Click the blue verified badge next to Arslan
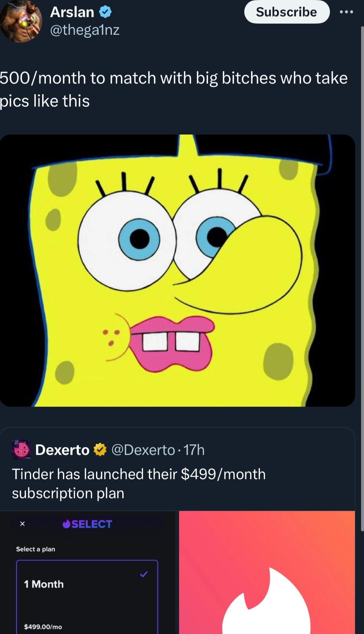Image resolution: width=364 pixels, height=634 pixels. [105, 11]
